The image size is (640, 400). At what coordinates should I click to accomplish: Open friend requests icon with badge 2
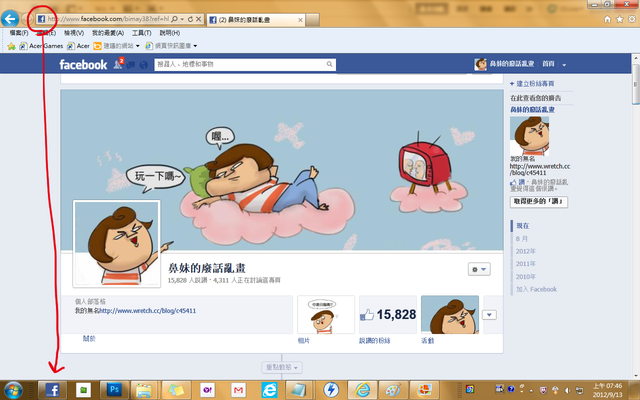tap(118, 64)
